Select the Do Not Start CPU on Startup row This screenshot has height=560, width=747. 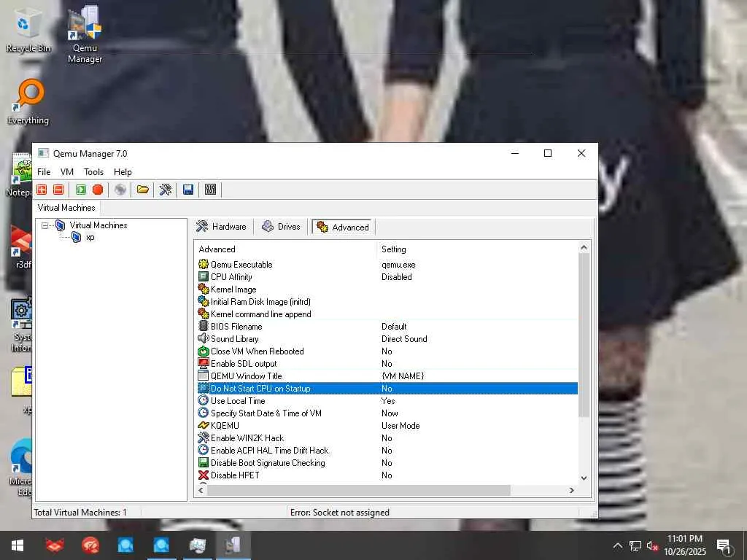387,388
